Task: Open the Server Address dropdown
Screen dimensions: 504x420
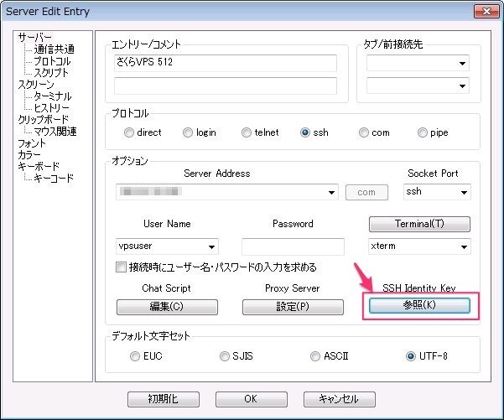Action: click(332, 192)
